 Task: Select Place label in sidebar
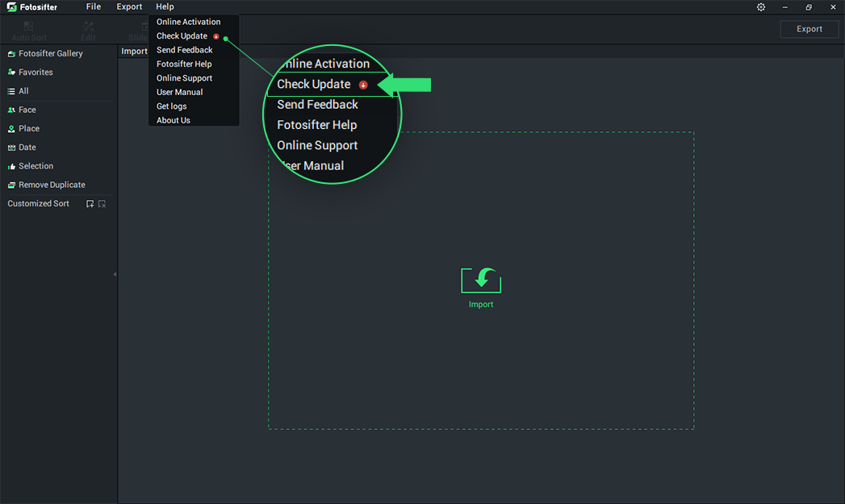coord(29,129)
